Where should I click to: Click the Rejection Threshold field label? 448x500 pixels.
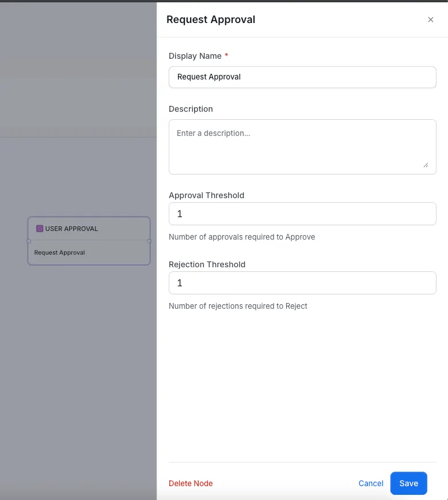point(207,264)
